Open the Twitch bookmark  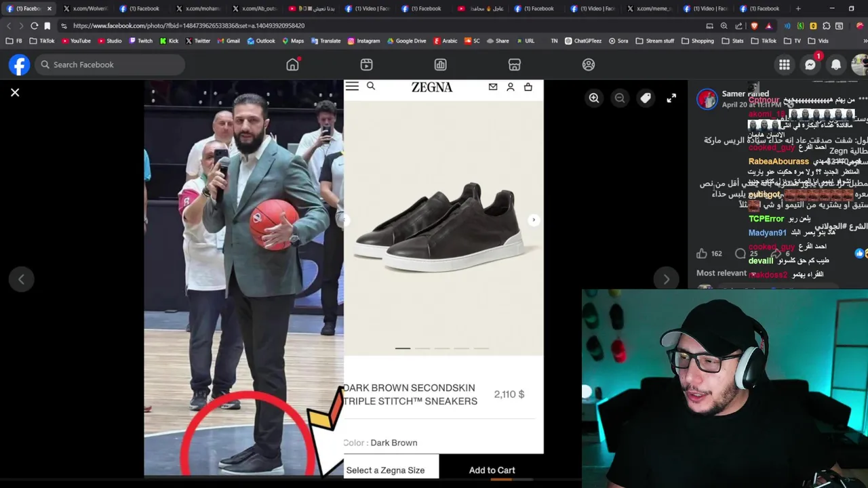click(141, 41)
